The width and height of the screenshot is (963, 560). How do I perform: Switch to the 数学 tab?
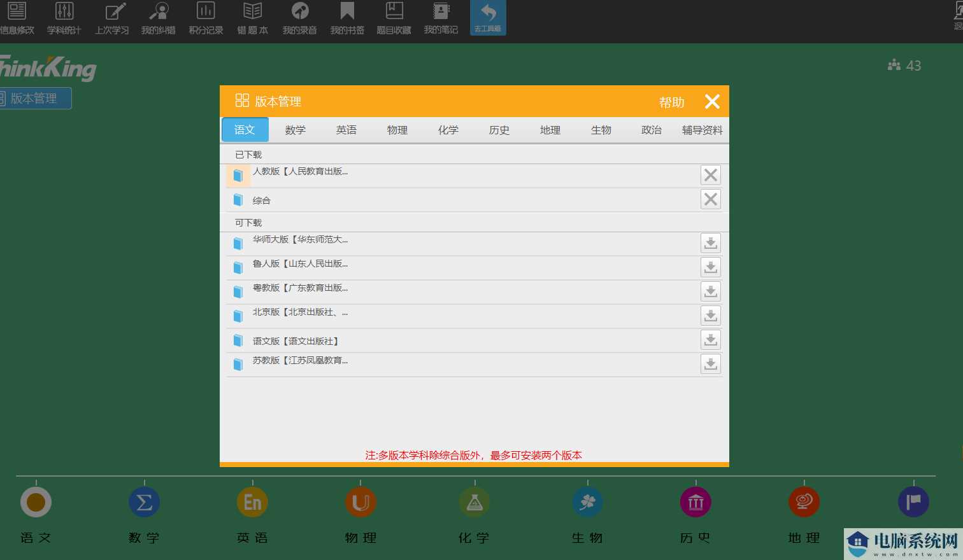coord(296,130)
